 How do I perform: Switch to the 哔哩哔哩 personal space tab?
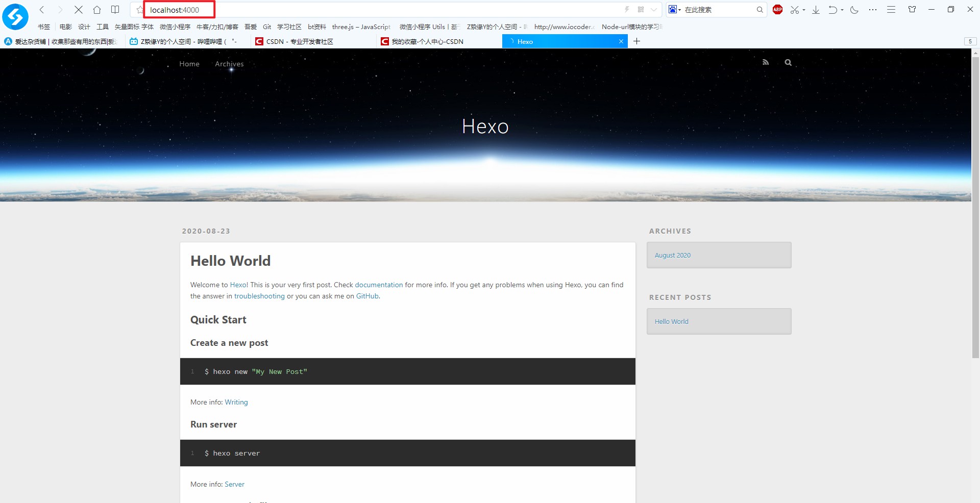[188, 41]
